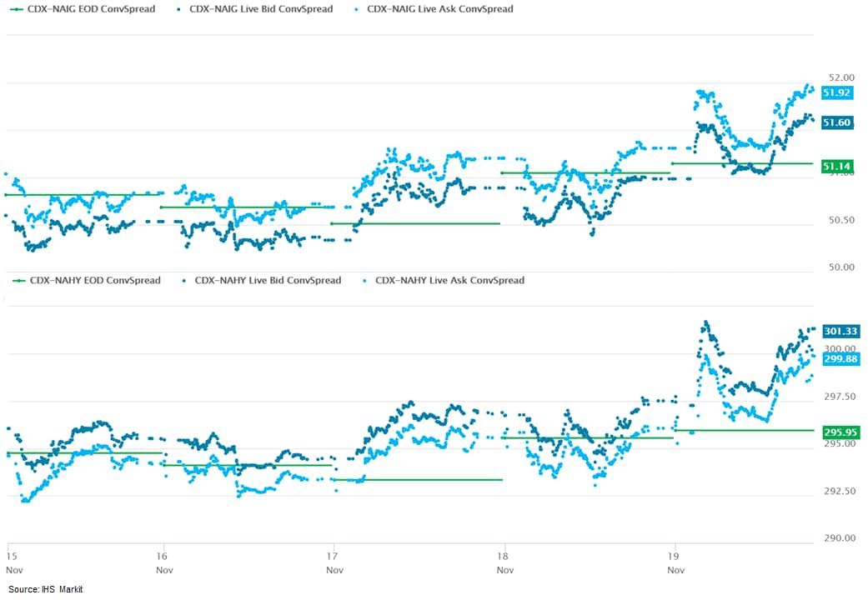
Task: Click the green 295.95 value label
Action: (x=840, y=432)
